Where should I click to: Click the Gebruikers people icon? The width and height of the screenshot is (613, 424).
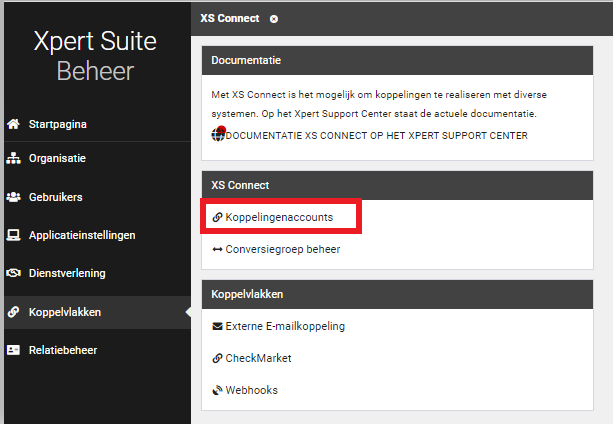[x=13, y=197]
